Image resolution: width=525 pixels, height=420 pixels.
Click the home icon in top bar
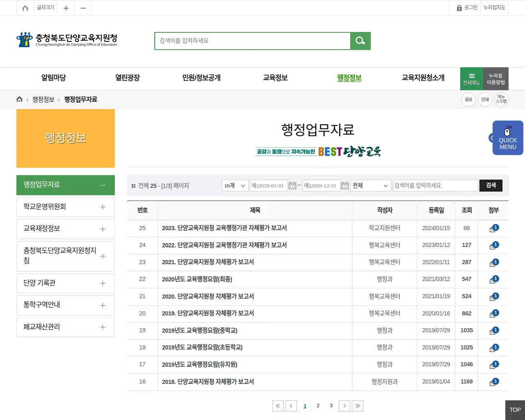[x=25, y=8]
